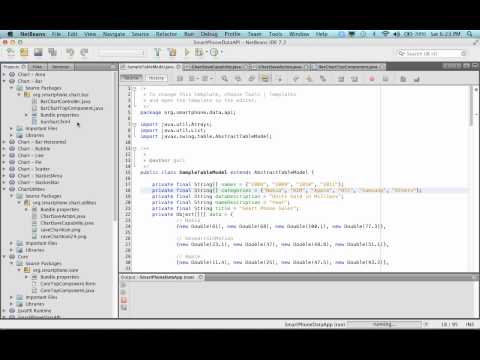Click the Wi-Fi status icon in menu bar
Viewport: 480px width, 360px height.
point(386,34)
